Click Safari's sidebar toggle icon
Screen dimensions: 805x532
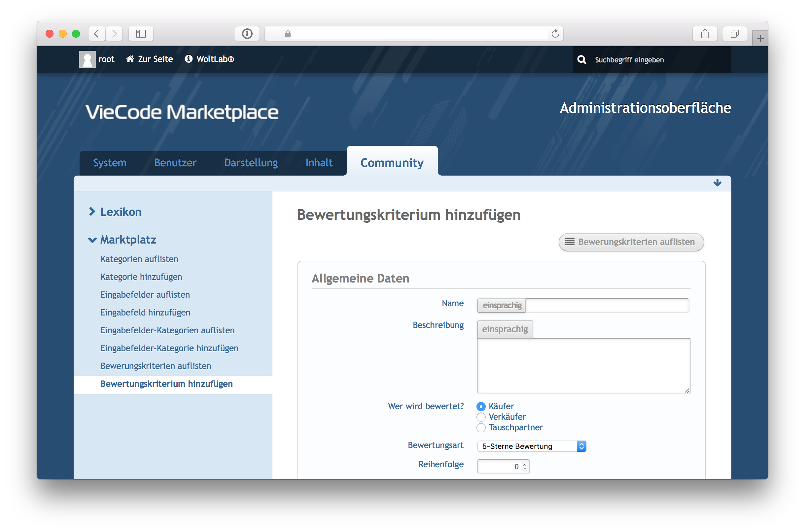click(141, 34)
